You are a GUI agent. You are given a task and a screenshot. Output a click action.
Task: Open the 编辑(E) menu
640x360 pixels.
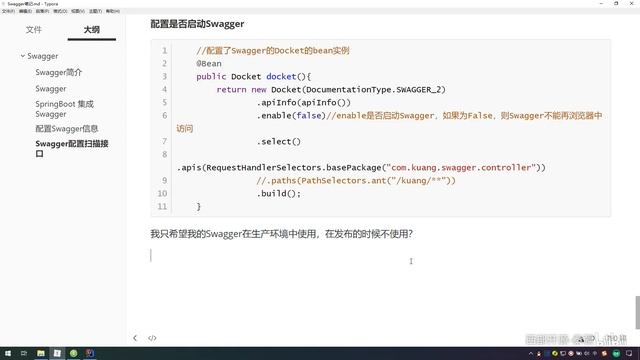25,11
